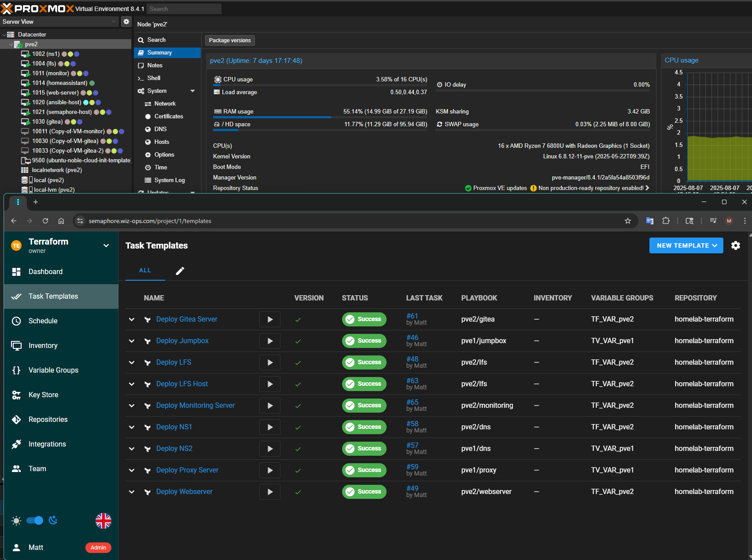Open the browser extensions puzzle icon
Image resolution: width=752 pixels, height=560 pixels.
point(666,221)
